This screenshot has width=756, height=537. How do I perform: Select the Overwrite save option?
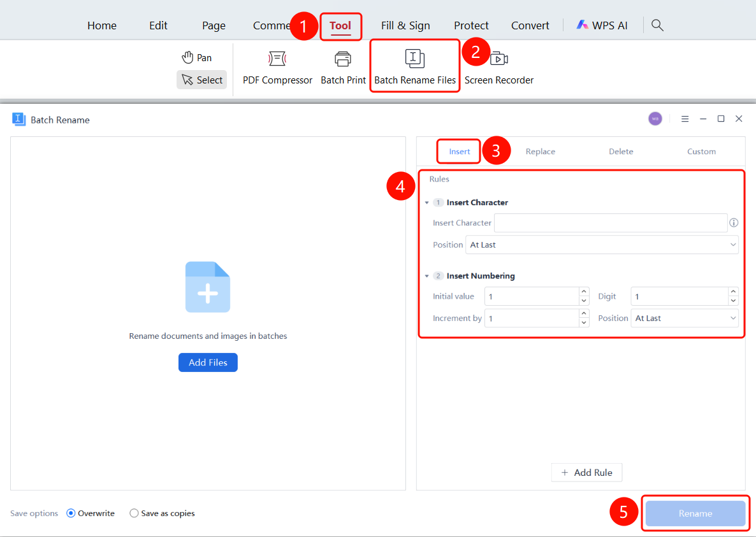pyautogui.click(x=91, y=513)
